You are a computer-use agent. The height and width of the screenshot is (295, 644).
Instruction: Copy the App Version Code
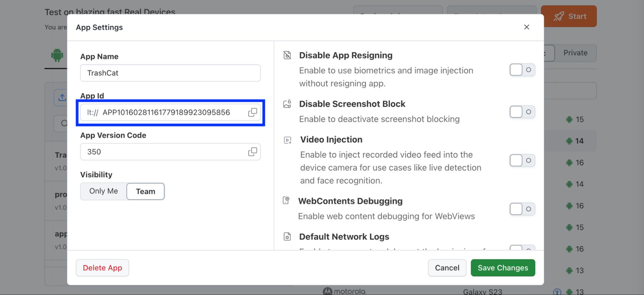(253, 152)
